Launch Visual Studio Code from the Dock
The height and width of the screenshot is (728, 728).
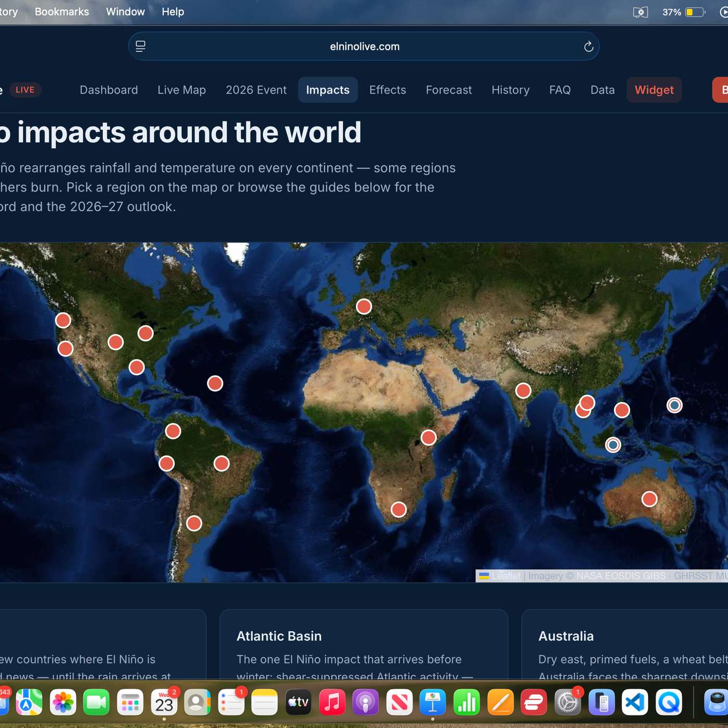coord(635,703)
